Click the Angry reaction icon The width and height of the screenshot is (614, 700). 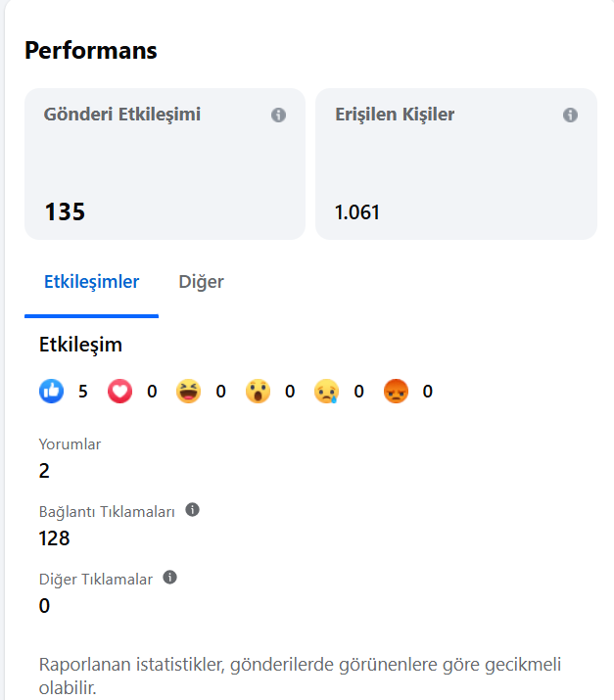396,391
